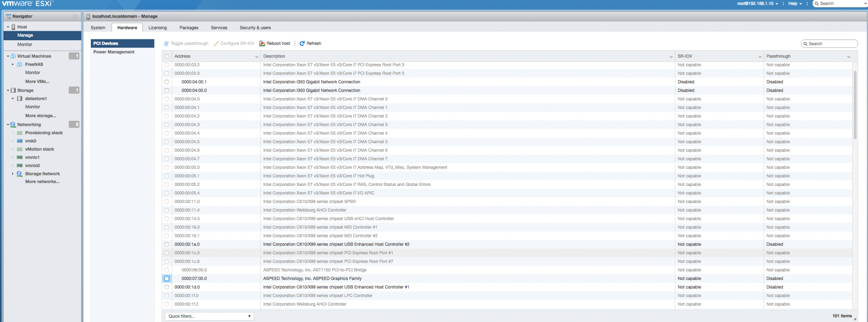Viewport: 868px width, 322px height.
Task: Click the table vertical scrollbar thumb
Action: [855, 105]
